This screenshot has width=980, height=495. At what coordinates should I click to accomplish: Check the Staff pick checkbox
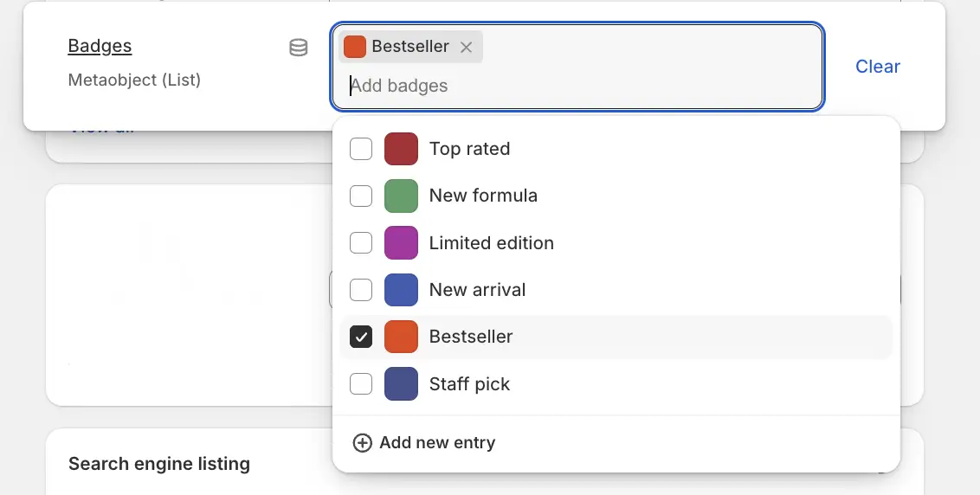361,382
